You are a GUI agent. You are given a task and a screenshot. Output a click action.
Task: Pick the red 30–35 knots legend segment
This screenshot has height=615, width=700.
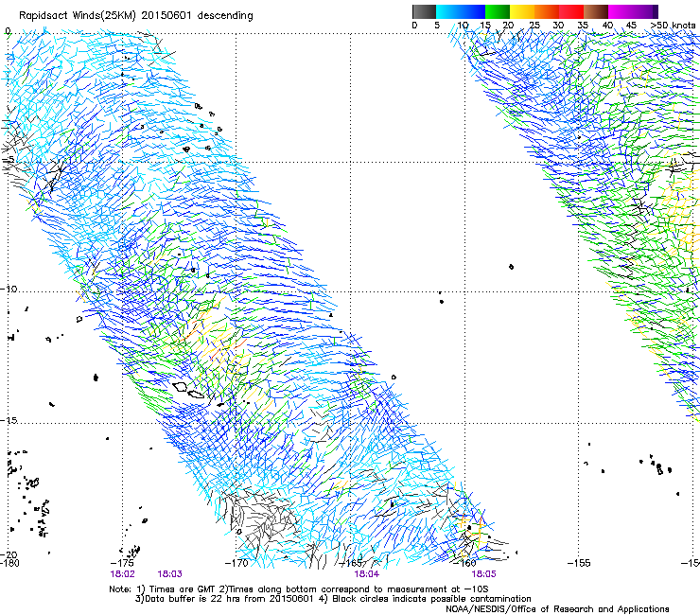pyautogui.click(x=571, y=11)
